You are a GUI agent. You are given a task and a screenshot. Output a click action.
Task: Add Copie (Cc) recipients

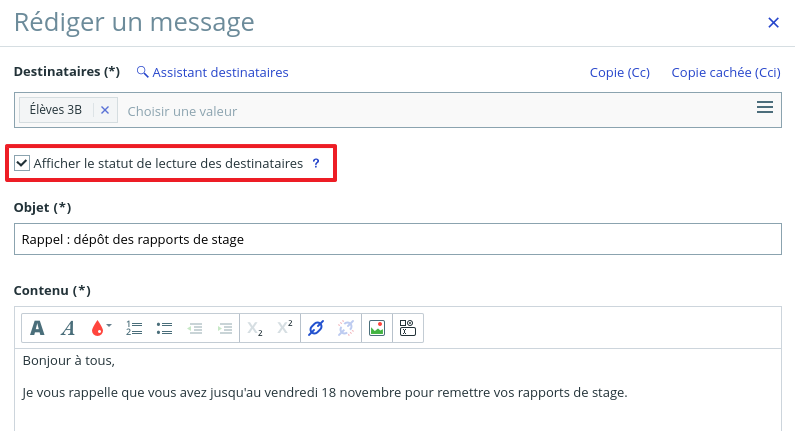(620, 72)
